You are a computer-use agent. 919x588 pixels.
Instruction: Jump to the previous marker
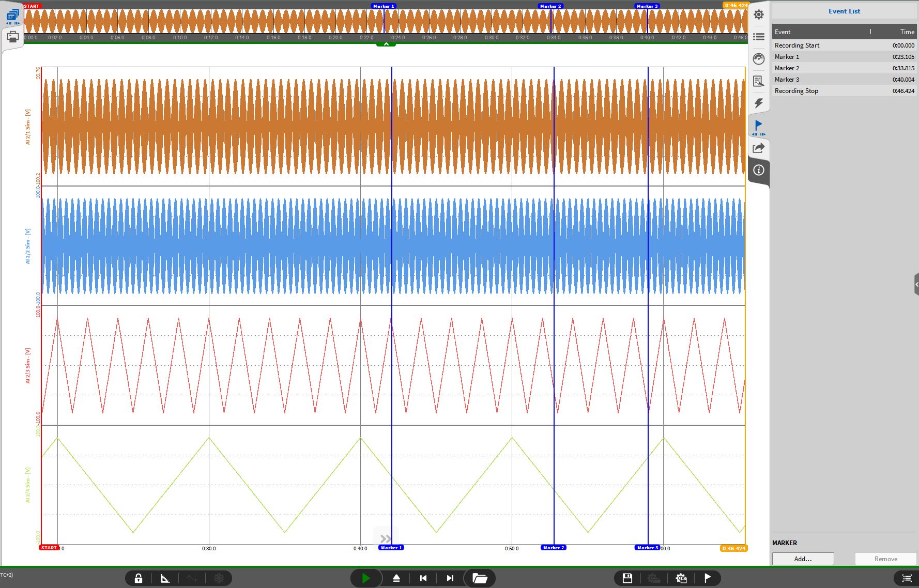(x=423, y=578)
